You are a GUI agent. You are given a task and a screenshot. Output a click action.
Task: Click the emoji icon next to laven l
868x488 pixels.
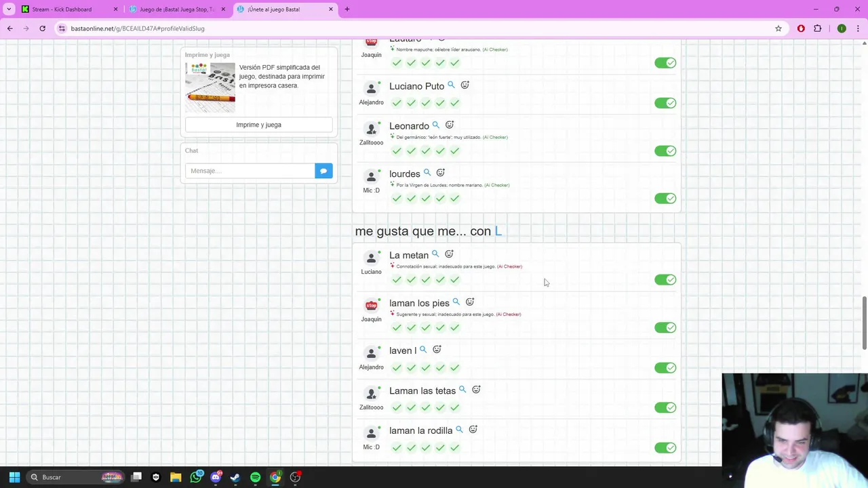pyautogui.click(x=437, y=350)
